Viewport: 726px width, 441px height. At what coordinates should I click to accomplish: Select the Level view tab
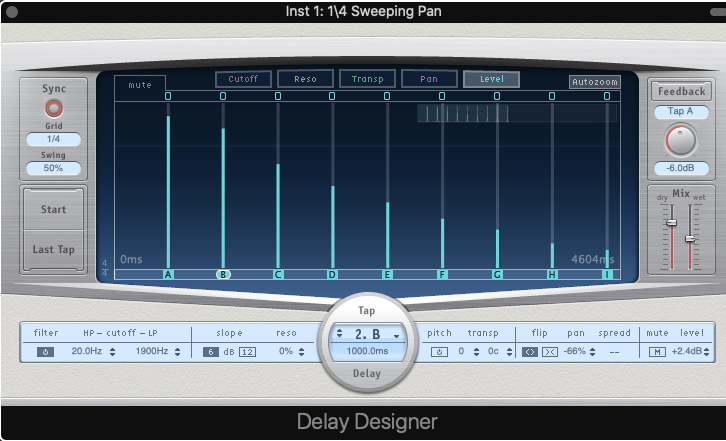pyautogui.click(x=491, y=79)
